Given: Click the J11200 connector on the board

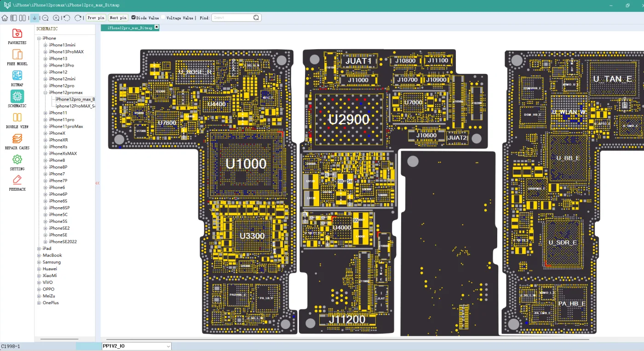Looking at the screenshot, I should coord(348,319).
